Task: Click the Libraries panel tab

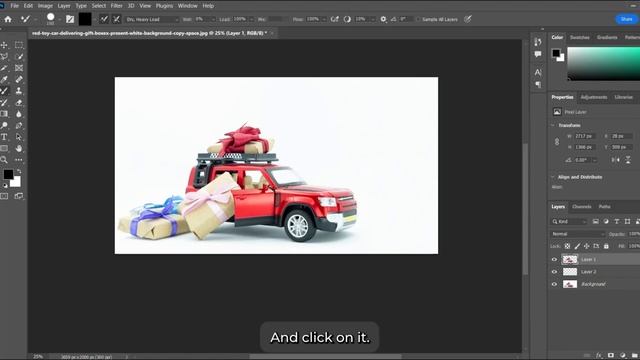Action: pyautogui.click(x=623, y=97)
